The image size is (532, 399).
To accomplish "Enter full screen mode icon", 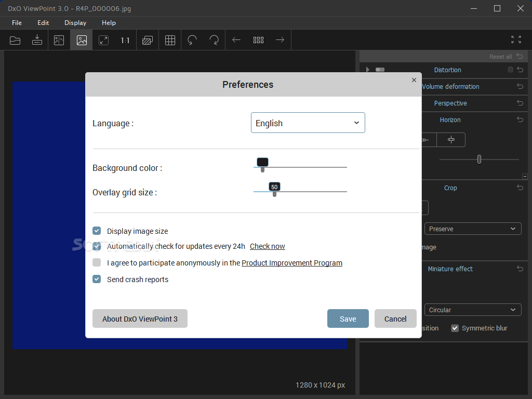I will pyautogui.click(x=516, y=39).
